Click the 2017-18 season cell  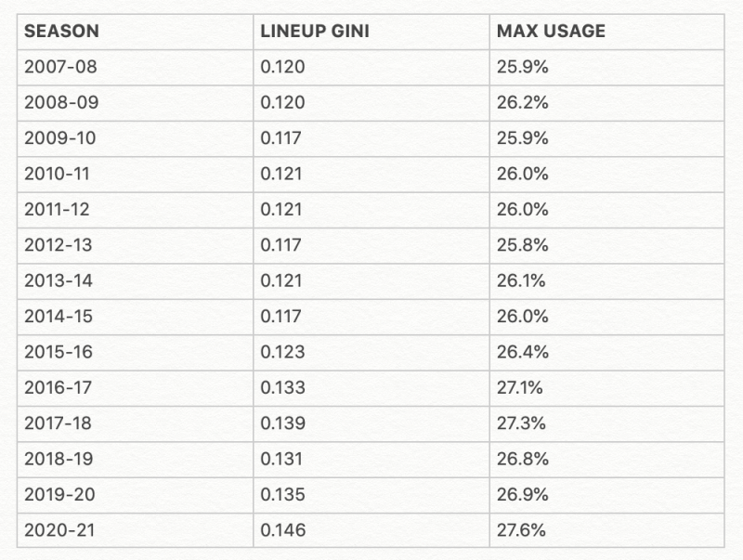(x=60, y=423)
